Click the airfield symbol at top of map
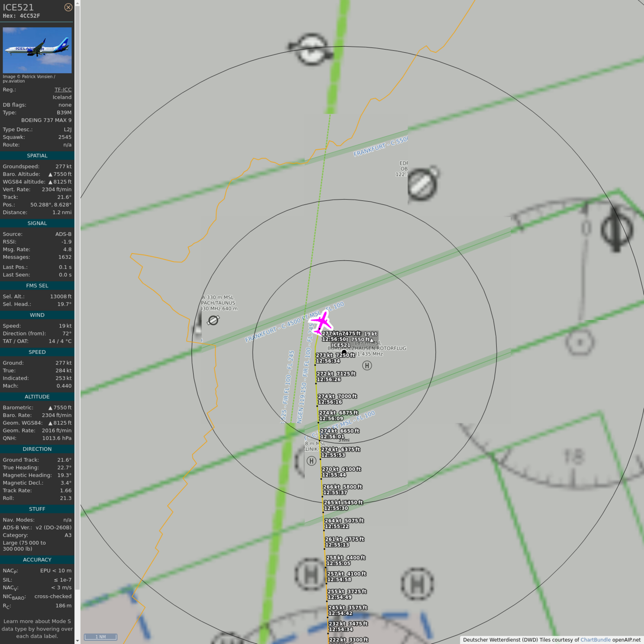The image size is (644, 644). pos(311,49)
